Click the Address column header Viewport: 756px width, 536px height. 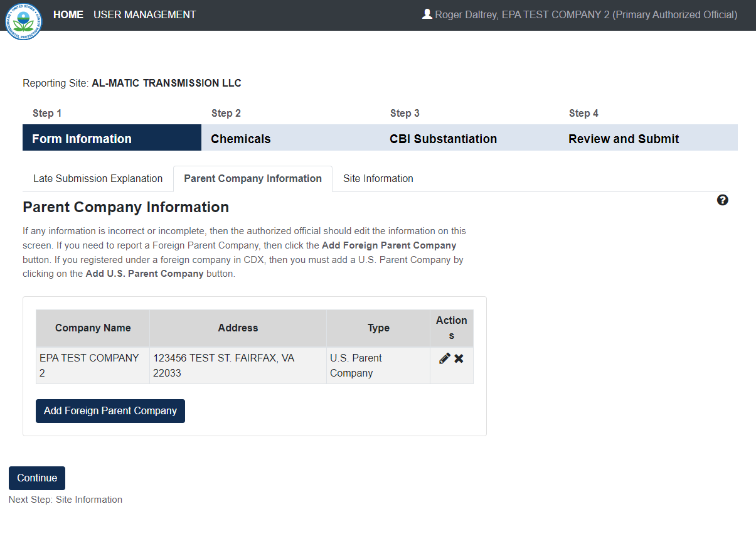click(238, 328)
